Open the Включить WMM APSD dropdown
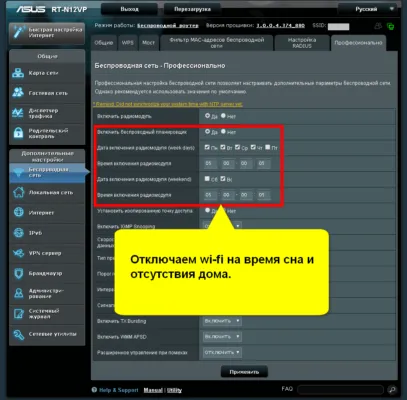The height and width of the screenshot is (400, 407). [222, 337]
